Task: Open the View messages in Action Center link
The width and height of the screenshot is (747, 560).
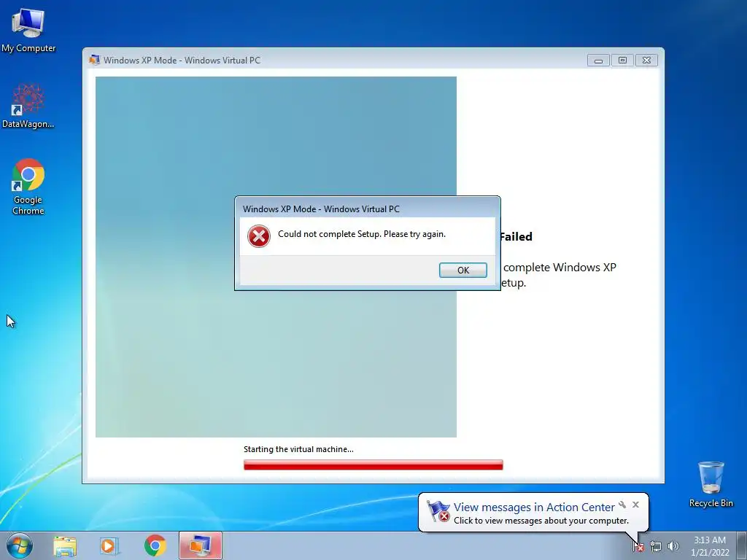Action: tap(533, 507)
